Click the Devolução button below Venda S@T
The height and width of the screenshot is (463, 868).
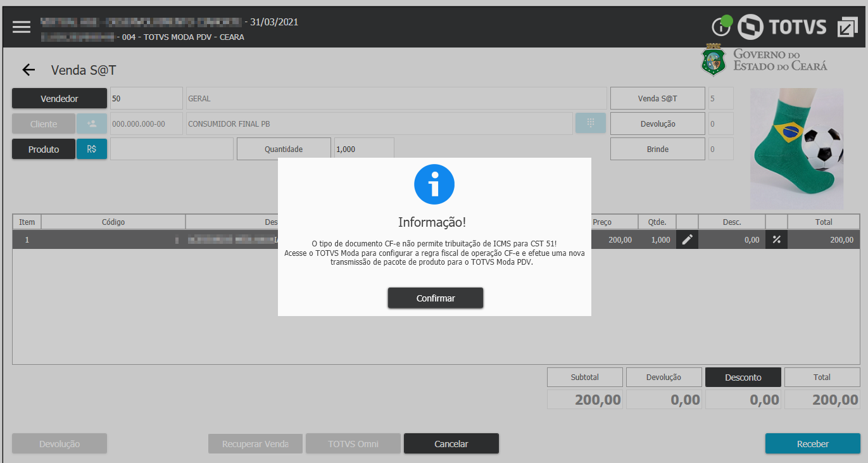pos(657,124)
